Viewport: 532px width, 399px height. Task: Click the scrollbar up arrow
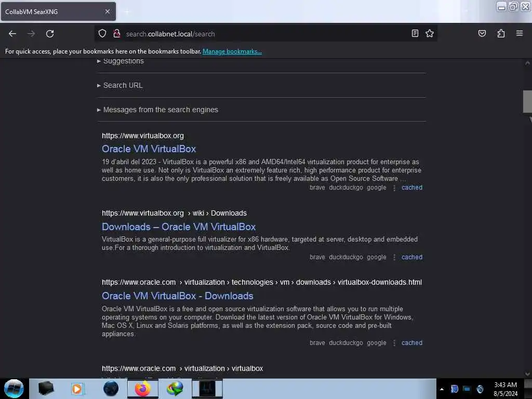[x=527, y=63]
